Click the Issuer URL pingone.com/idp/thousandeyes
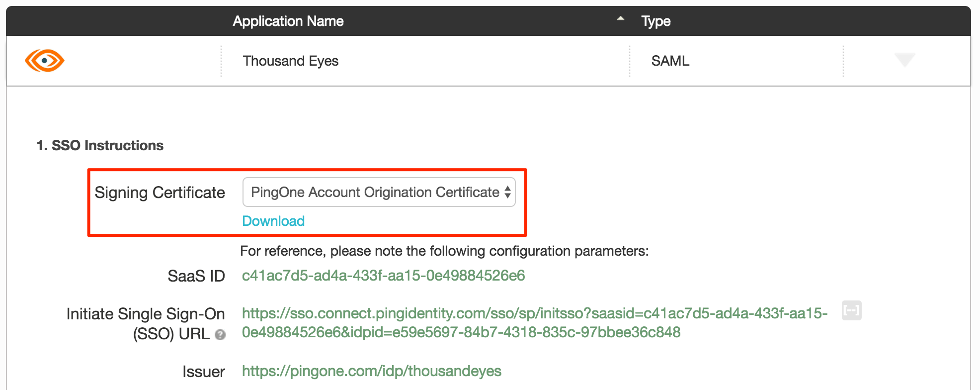Viewport: 980px width, 390px height. (x=371, y=371)
